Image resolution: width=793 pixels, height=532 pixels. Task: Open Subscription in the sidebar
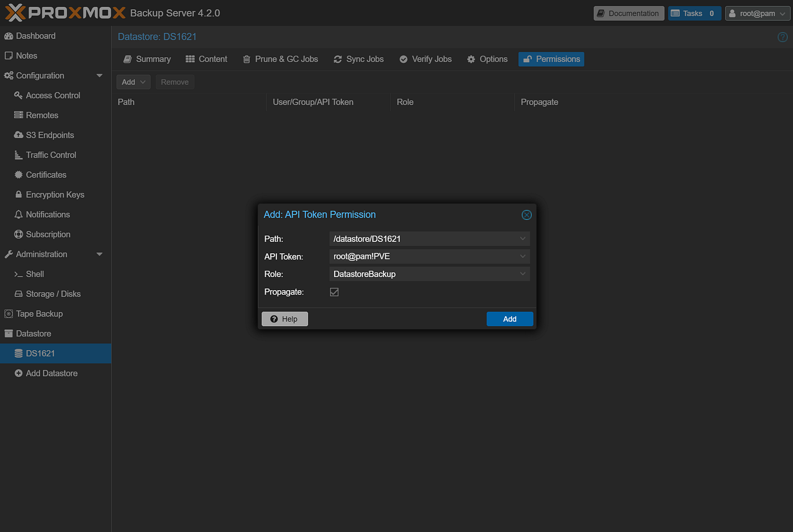tap(56, 234)
